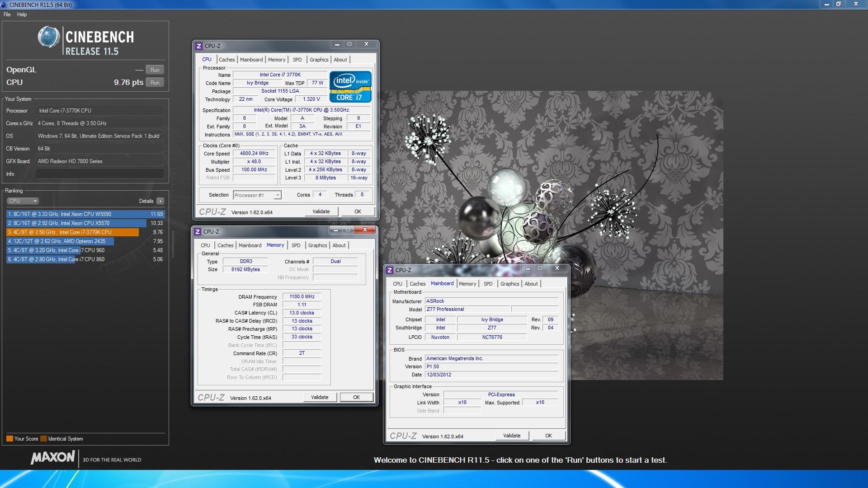868x488 pixels.
Task: Click the BIOS version P1.50 field
Action: coord(491,367)
